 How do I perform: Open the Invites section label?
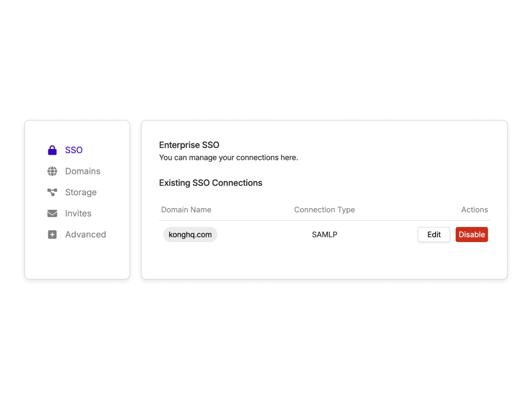coord(78,214)
